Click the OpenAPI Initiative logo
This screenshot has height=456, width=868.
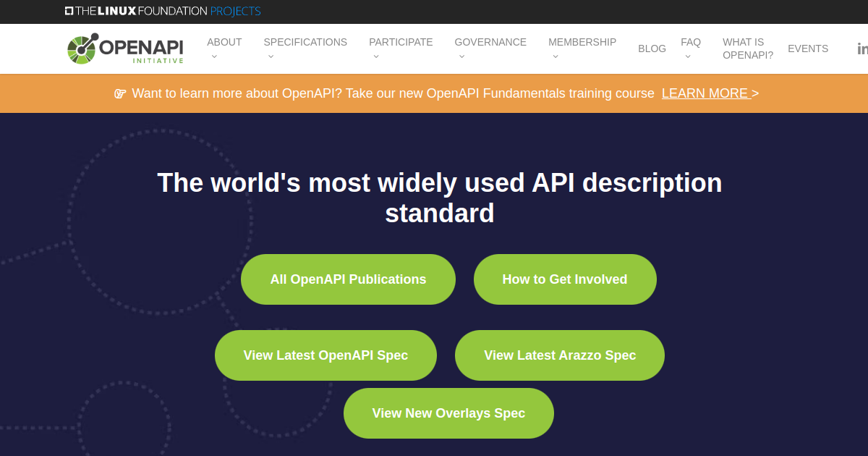coord(125,48)
